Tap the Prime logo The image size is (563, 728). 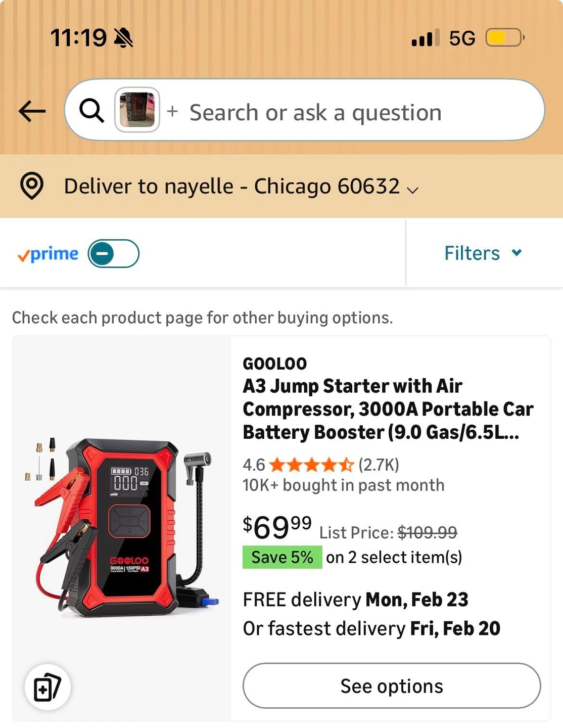[x=48, y=254]
